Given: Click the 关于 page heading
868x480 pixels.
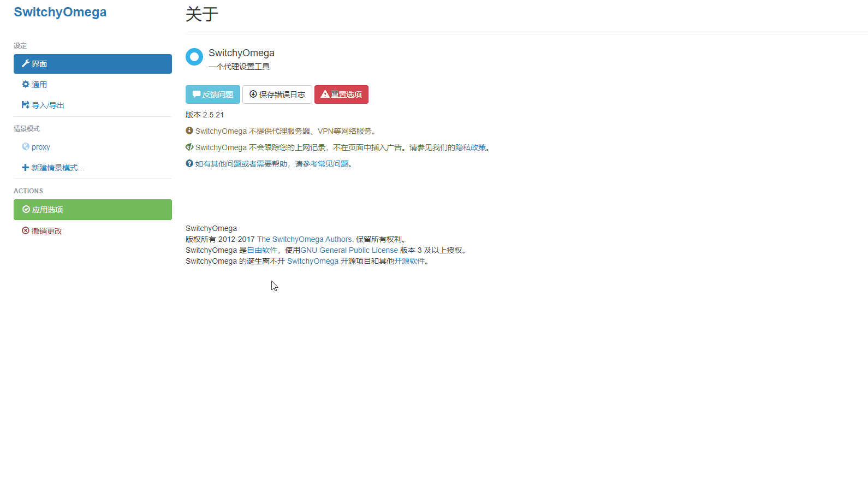Looking at the screenshot, I should click(202, 14).
